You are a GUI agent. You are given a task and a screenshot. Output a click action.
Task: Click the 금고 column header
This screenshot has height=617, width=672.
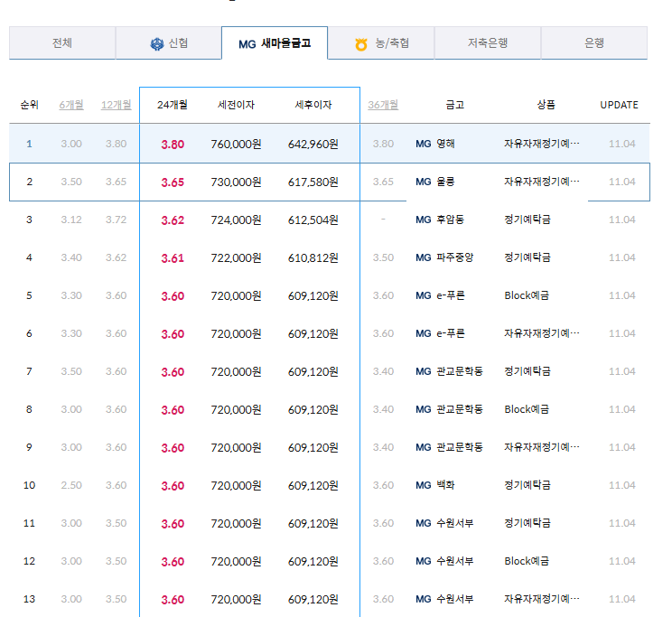point(454,105)
